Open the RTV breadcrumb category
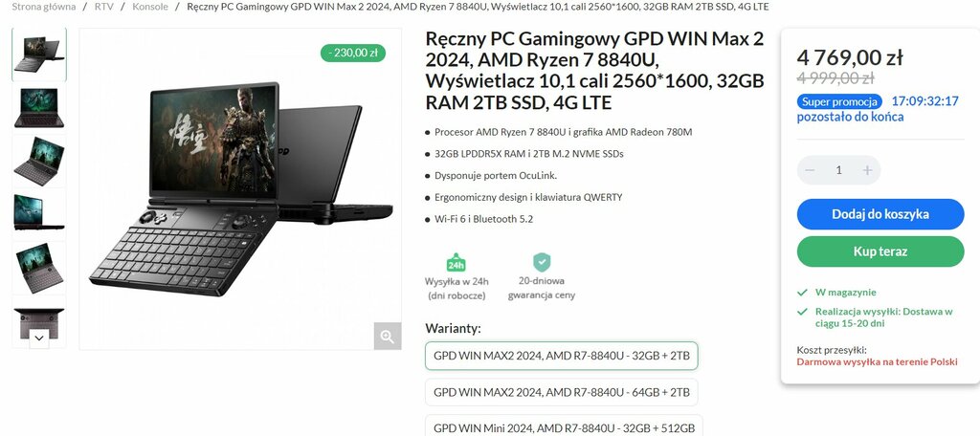 (104, 7)
